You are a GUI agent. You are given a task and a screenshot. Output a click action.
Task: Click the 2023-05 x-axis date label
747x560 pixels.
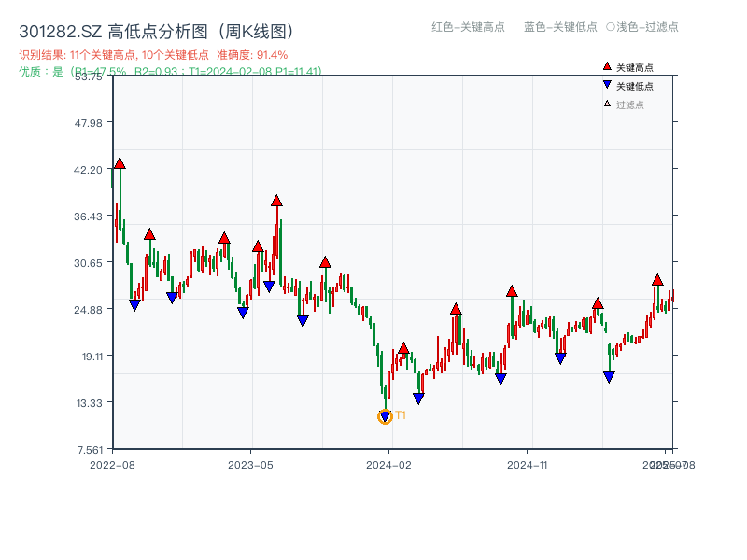click(x=250, y=465)
